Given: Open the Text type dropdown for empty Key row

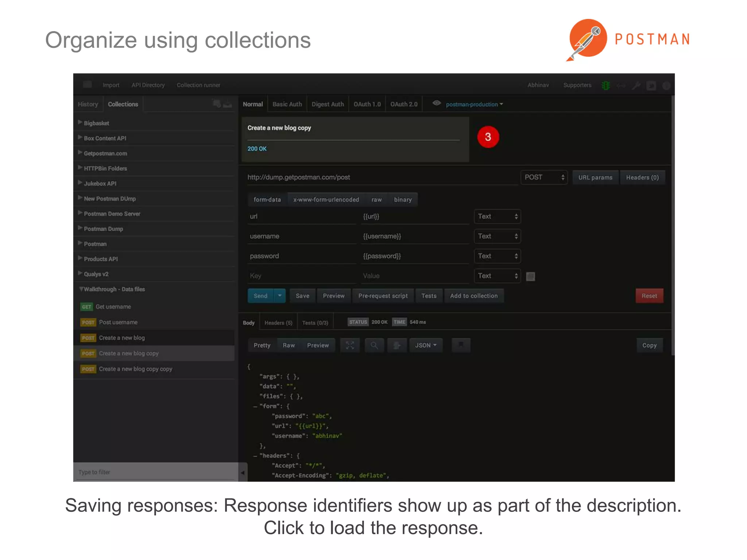Looking at the screenshot, I should click(497, 276).
